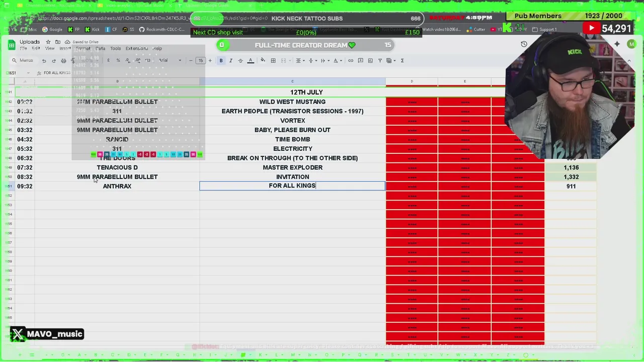
Task: Toggle italic formatting
Action: (231, 60)
